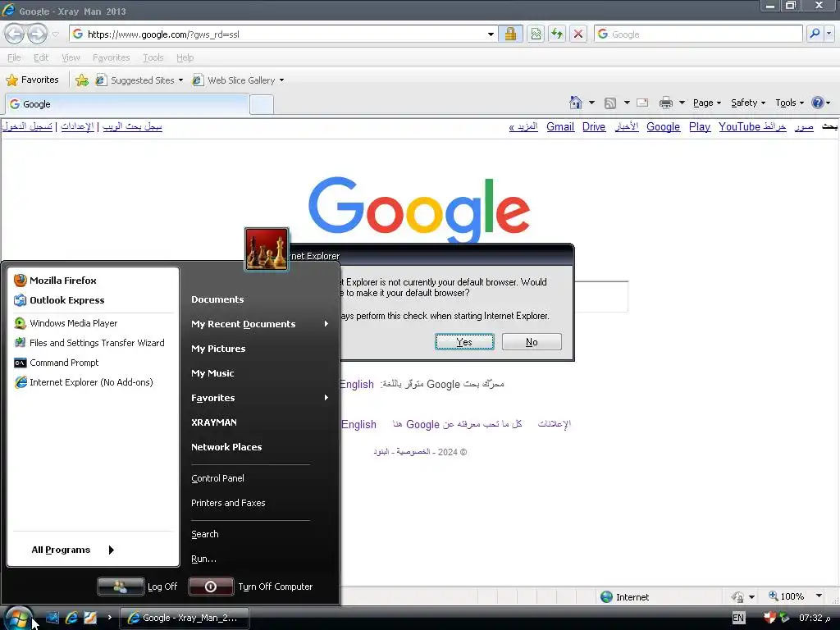
Task: Open Run... from the Start menu
Action: [203, 559]
